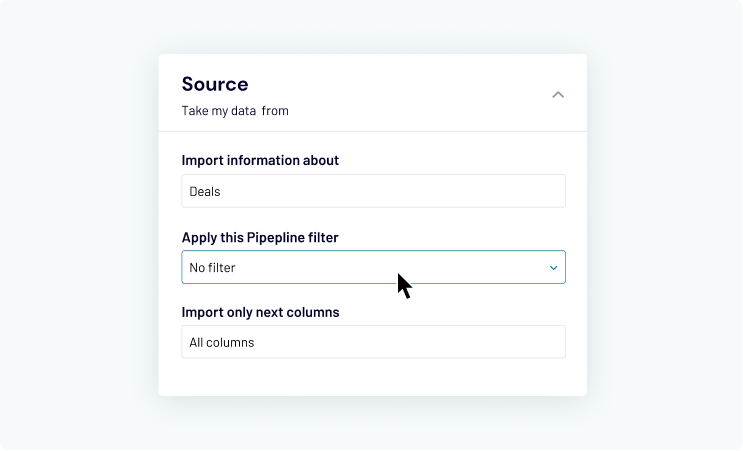Open the Pipeline filter dropdown arrow
743x451 pixels.
(553, 268)
